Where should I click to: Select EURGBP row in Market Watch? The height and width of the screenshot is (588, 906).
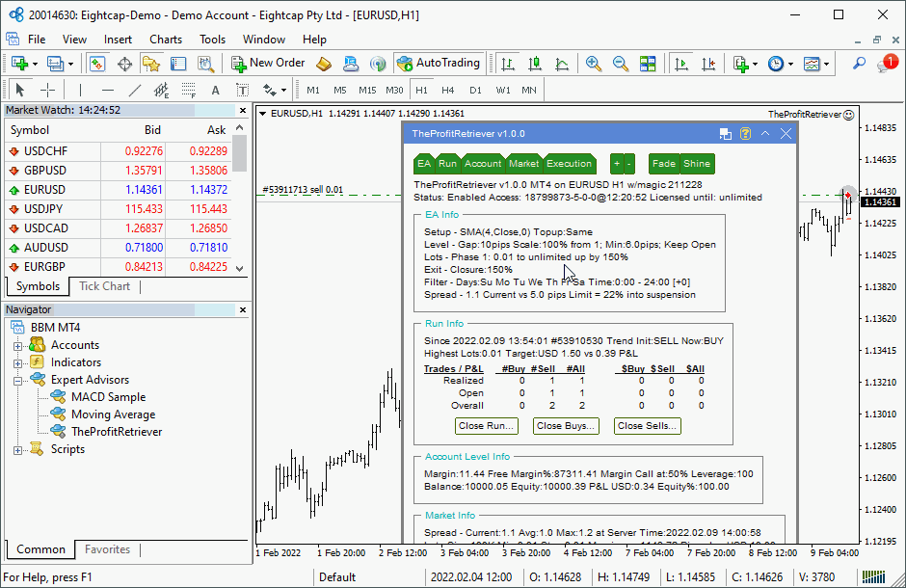point(44,267)
